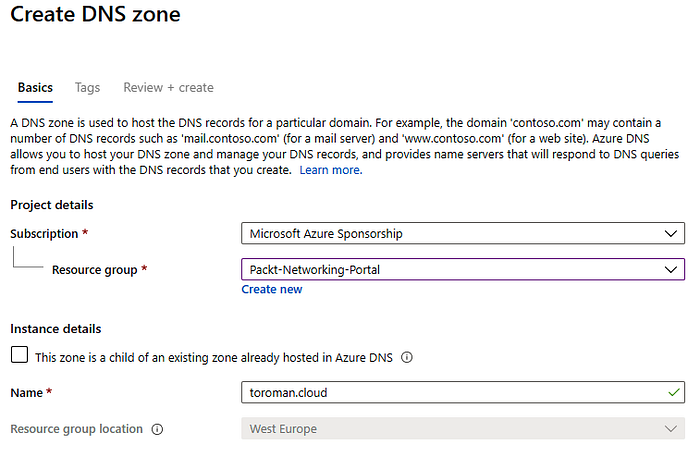Image resolution: width=700 pixels, height=472 pixels.
Task: Follow the Learn more link
Action: coord(331,170)
